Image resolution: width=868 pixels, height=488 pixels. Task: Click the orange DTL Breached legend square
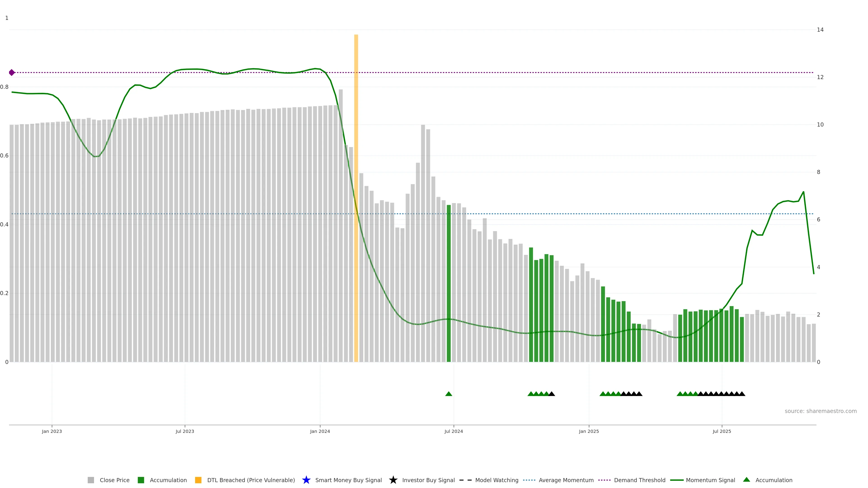tap(198, 480)
